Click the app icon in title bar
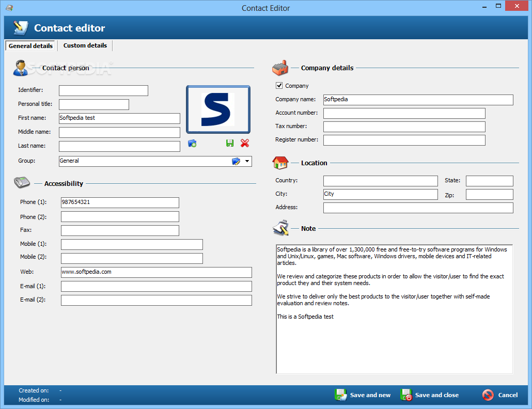 9,8
